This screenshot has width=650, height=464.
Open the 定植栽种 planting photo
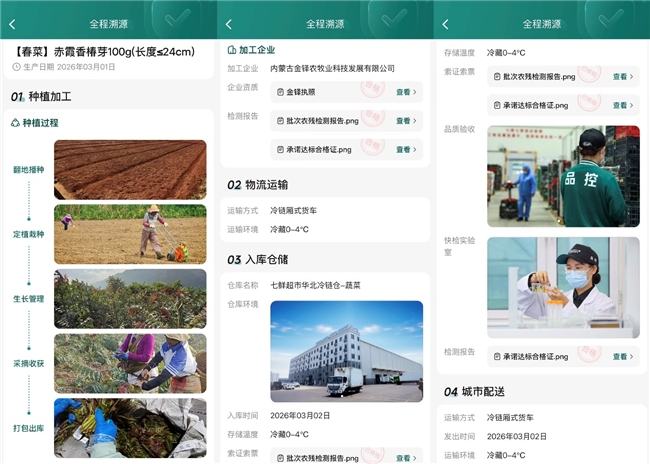point(130,233)
